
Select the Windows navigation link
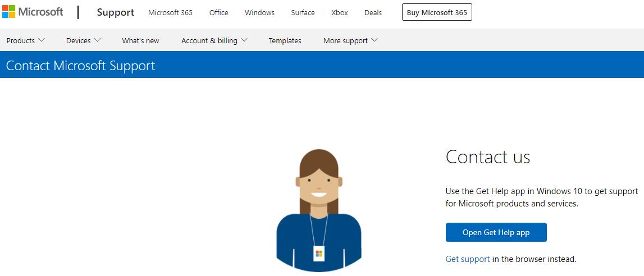[259, 13]
